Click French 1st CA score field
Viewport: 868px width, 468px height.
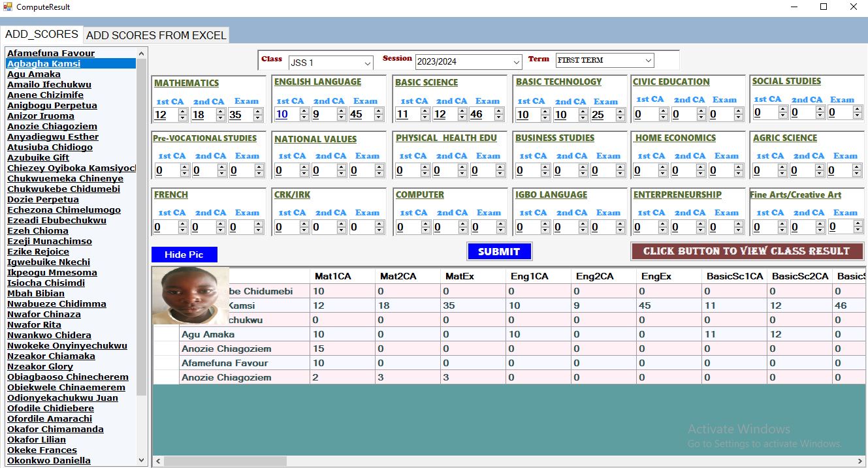tap(165, 227)
